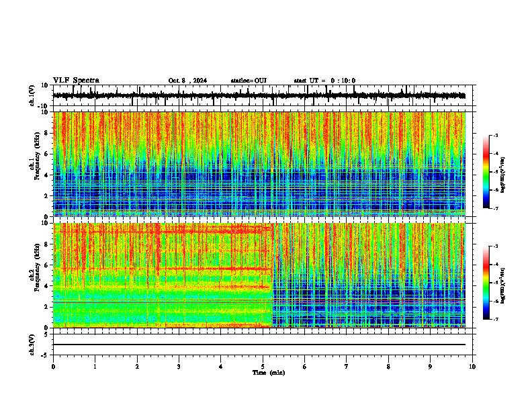The image size is (532, 411).
Task: Click the ch.2 spectrogram color scale bar
Action: 486,283
